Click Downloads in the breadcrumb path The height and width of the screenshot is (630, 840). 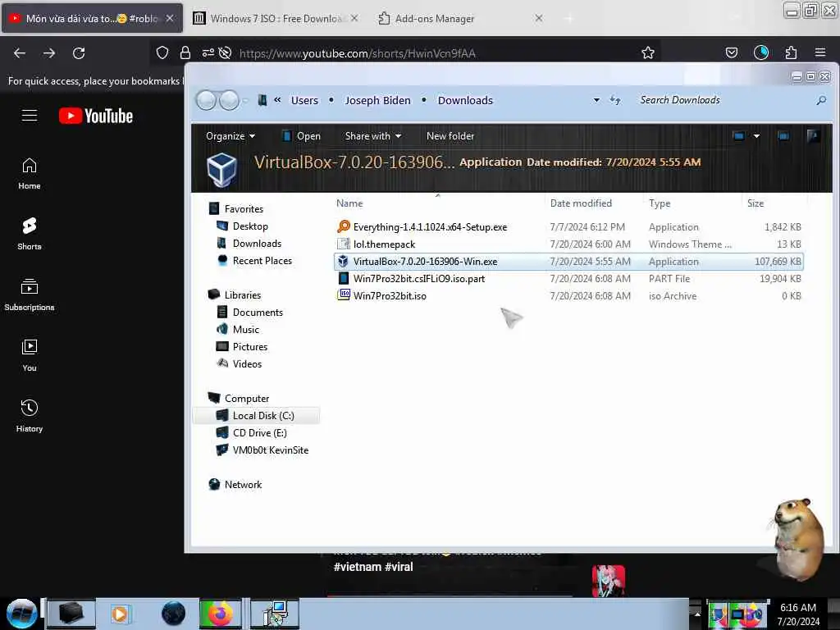(x=465, y=100)
